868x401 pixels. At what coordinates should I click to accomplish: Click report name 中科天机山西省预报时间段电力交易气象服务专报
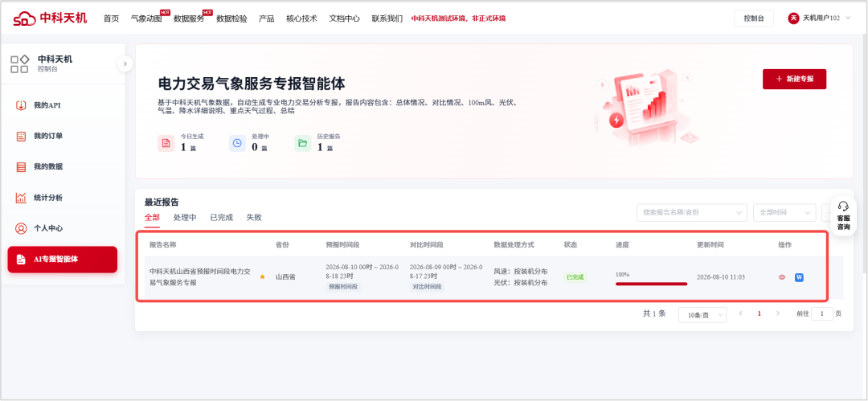tap(200, 277)
